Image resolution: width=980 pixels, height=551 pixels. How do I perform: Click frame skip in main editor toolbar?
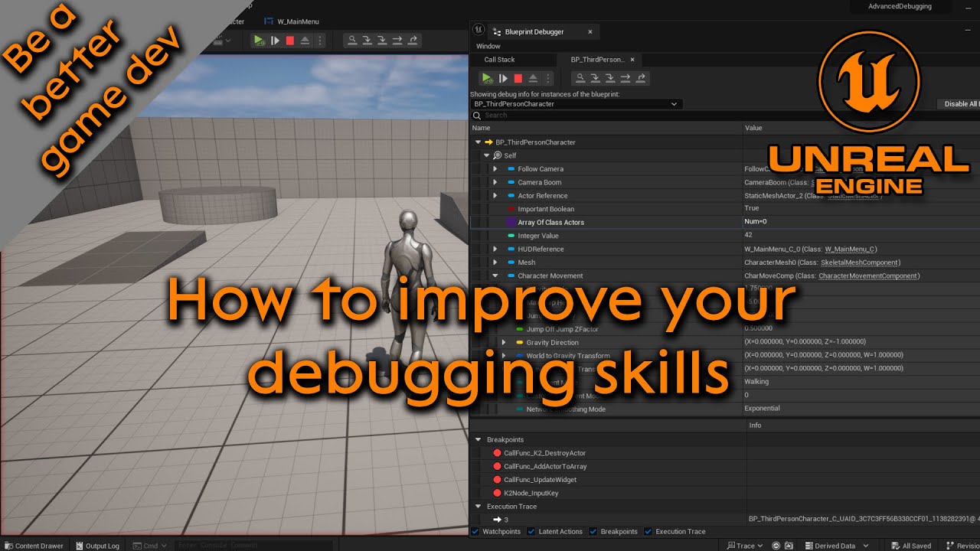[275, 41]
